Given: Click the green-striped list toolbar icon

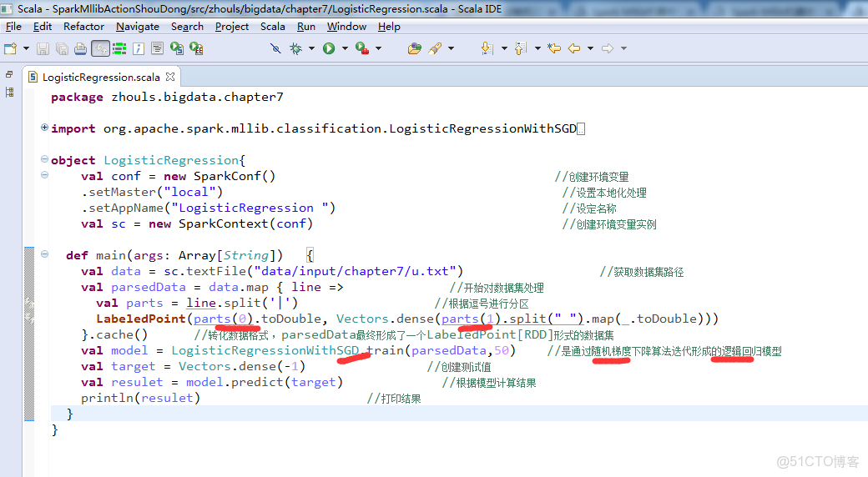Looking at the screenshot, I should tap(119, 48).
